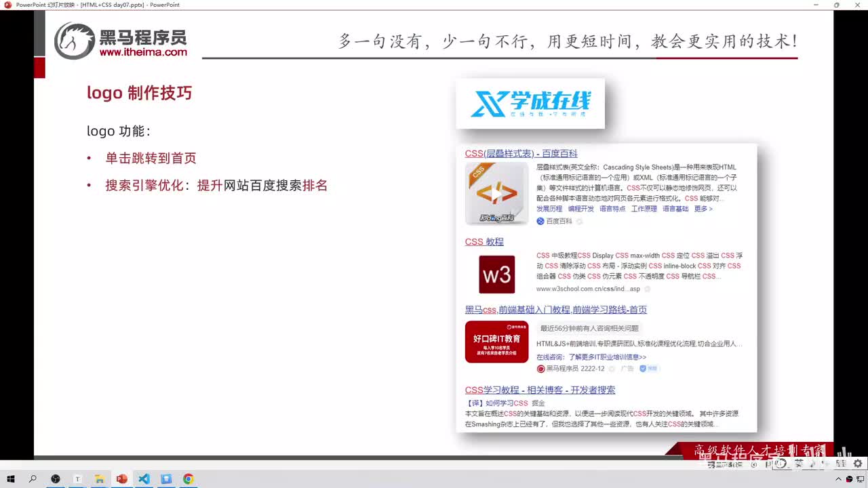Expand the system tray hidden icons chevron
Viewport: 868px width, 488px height.
pyautogui.click(x=839, y=479)
